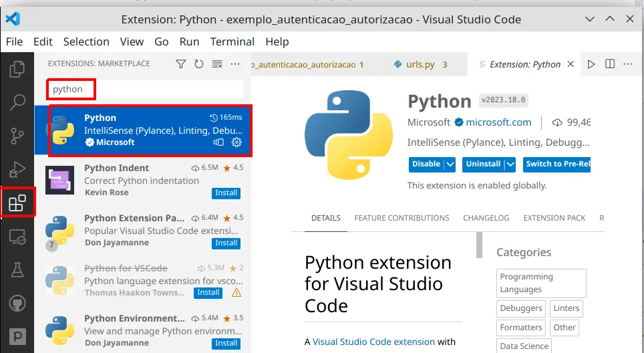
Task: Filter extensions with funnel icon
Action: (x=181, y=64)
